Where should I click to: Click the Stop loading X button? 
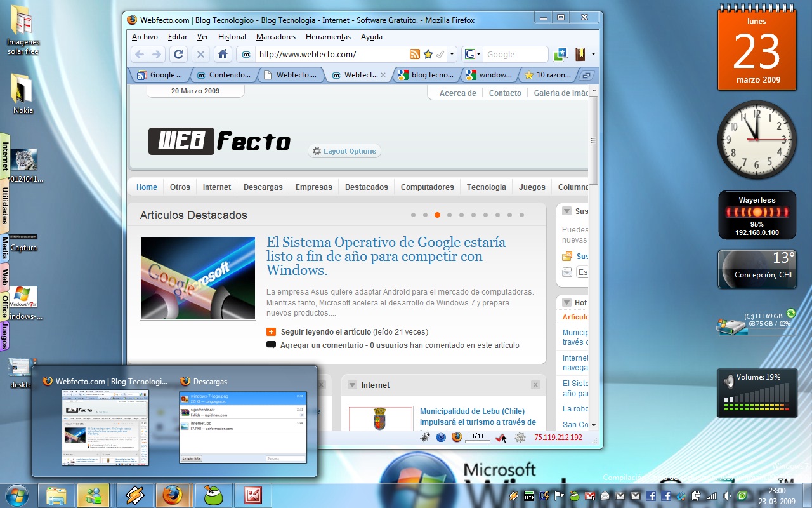(200, 55)
